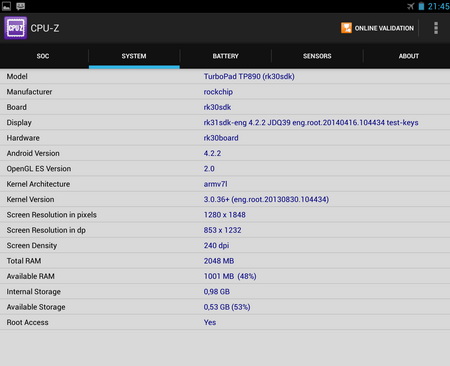Click the OpenGL ES Version label
450x366 pixels.
click(39, 168)
